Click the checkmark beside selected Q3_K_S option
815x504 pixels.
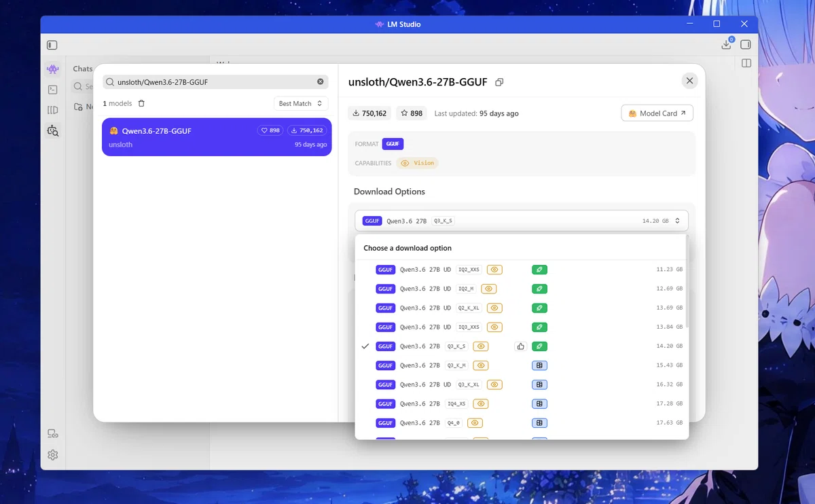(x=365, y=346)
